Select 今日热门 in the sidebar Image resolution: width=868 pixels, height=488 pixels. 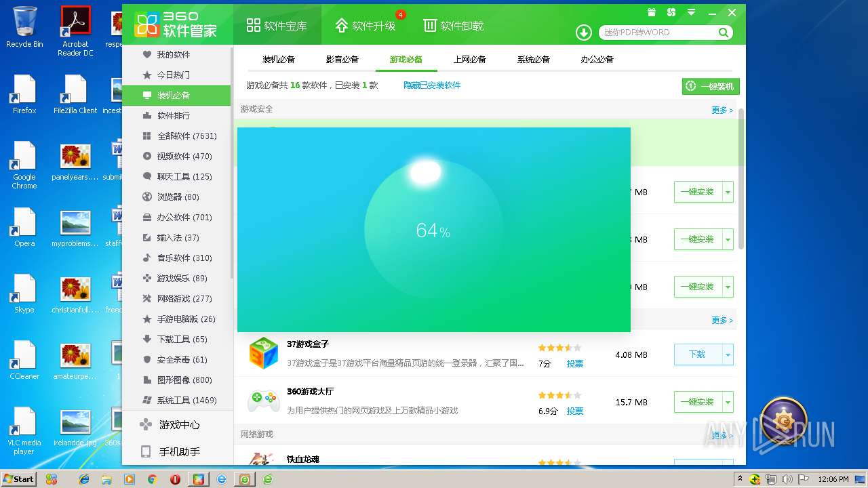[176, 75]
